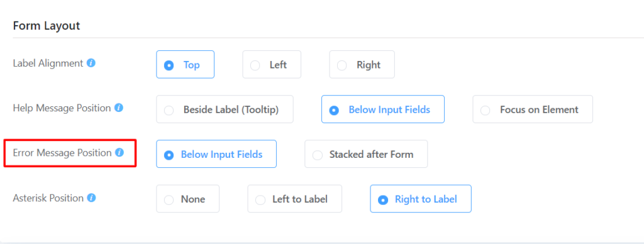Set label alignment to Right
The height and width of the screenshot is (244, 644).
362,65
